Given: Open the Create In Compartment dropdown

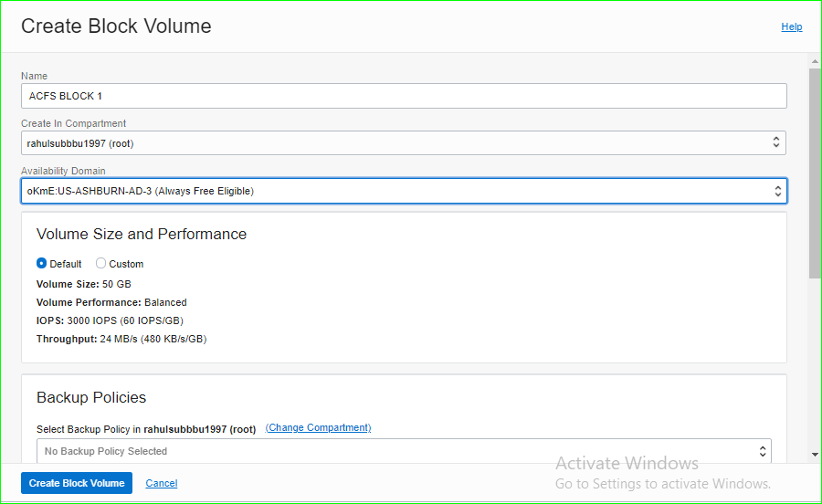Looking at the screenshot, I should pyautogui.click(x=403, y=143).
